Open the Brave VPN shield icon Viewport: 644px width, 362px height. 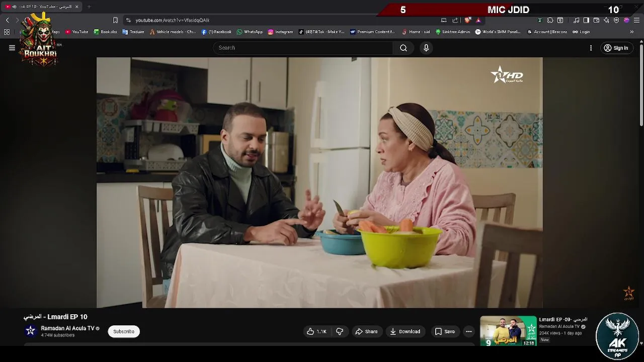[x=616, y=20]
